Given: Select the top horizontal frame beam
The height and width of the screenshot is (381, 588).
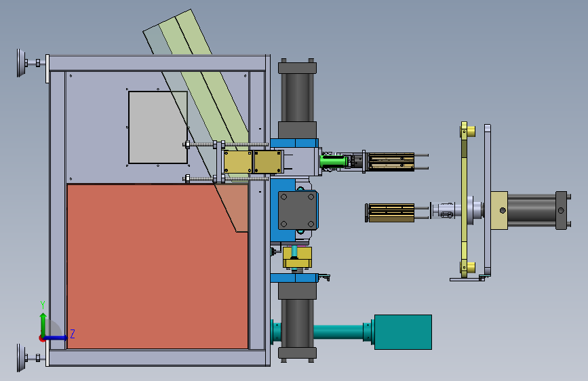Looking at the screenshot, I should click(x=158, y=63).
